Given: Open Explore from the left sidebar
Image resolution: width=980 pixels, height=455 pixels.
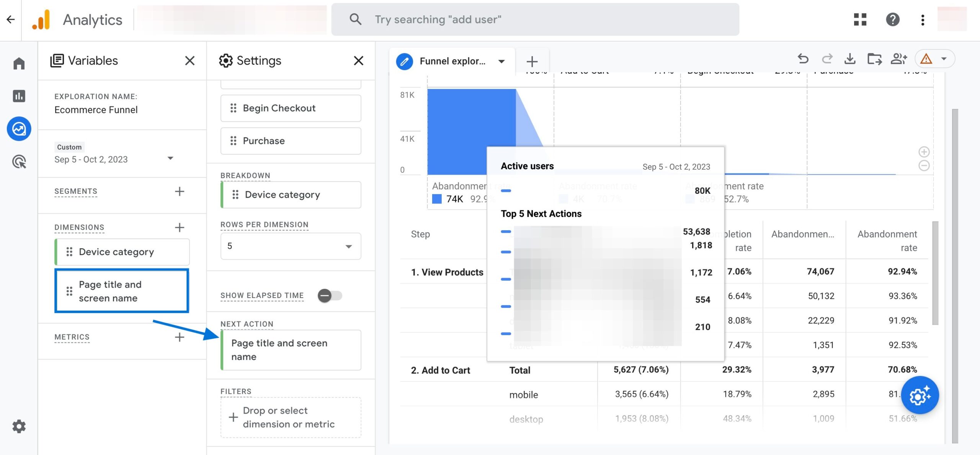Looking at the screenshot, I should [19, 129].
